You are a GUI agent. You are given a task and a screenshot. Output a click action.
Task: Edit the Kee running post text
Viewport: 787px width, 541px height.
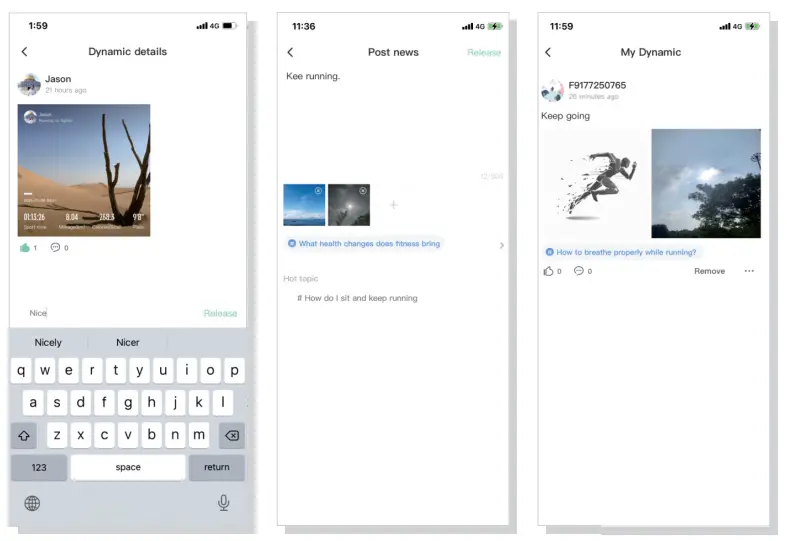pos(313,76)
